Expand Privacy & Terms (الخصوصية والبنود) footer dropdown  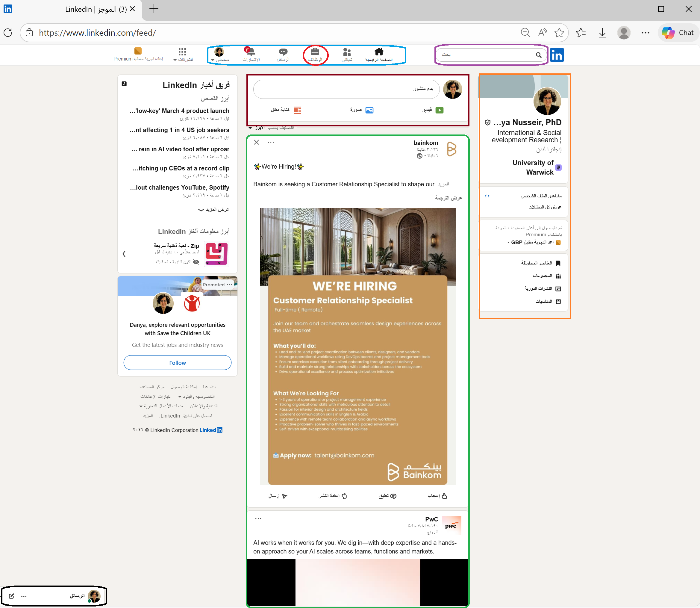[196, 397]
